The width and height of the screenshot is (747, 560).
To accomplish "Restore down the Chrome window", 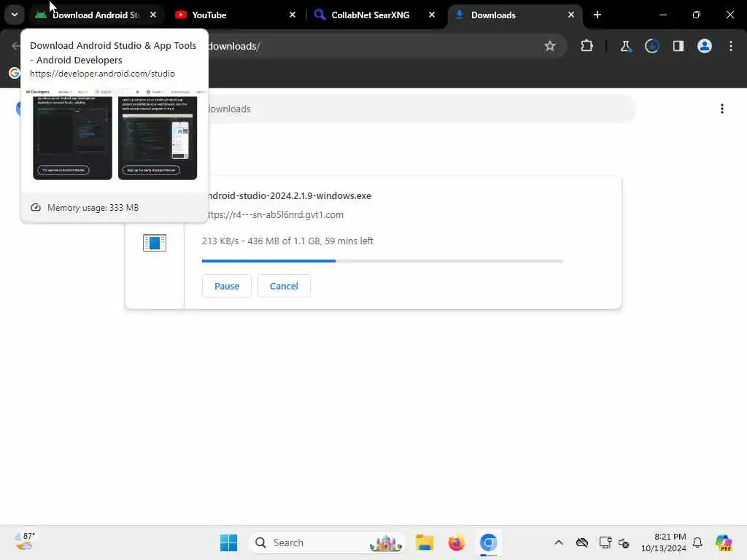I will [697, 15].
